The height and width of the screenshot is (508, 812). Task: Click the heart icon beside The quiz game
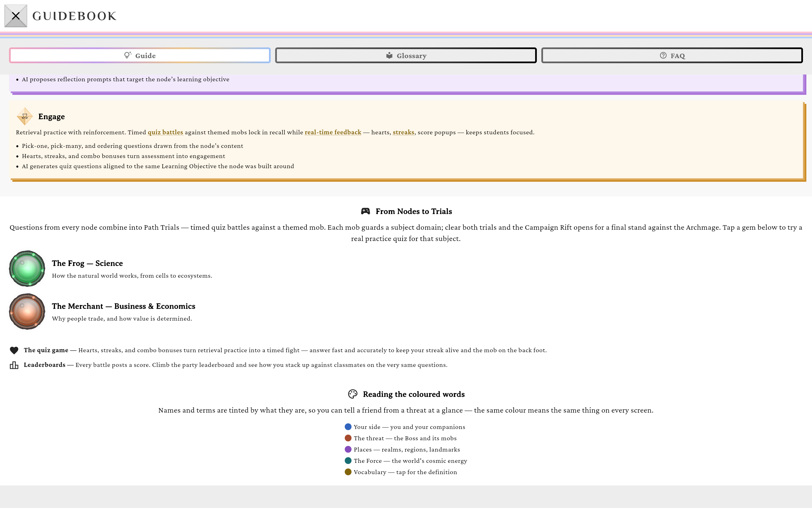pyautogui.click(x=14, y=351)
